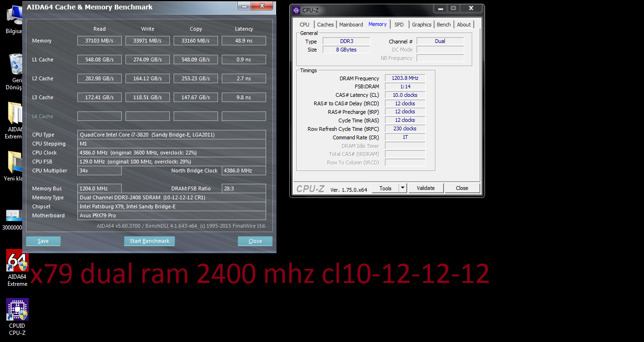Open the SPD tab in CPU-Z
The image size is (644, 342).
[399, 25]
